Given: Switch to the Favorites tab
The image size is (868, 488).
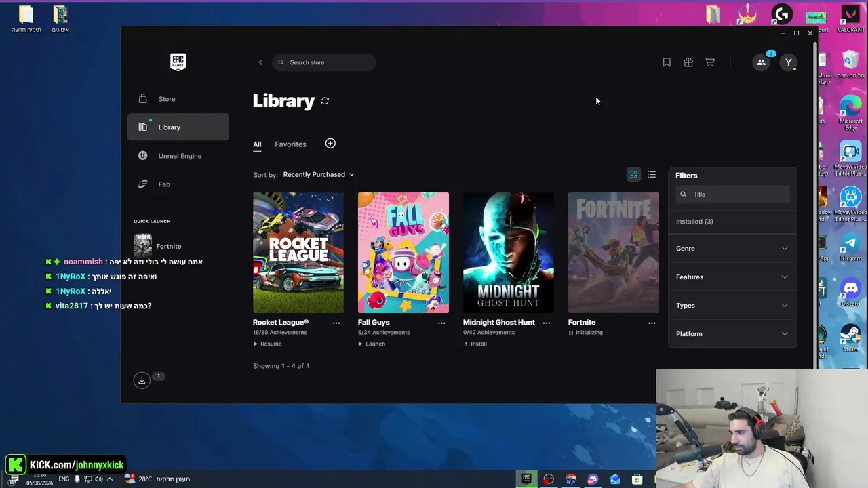Looking at the screenshot, I should [x=290, y=144].
